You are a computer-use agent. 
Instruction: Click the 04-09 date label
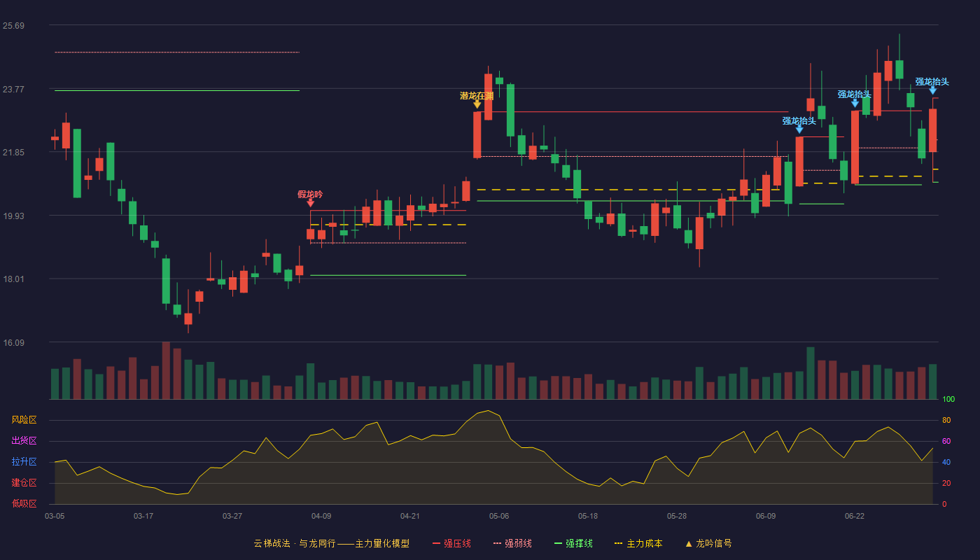tap(321, 516)
